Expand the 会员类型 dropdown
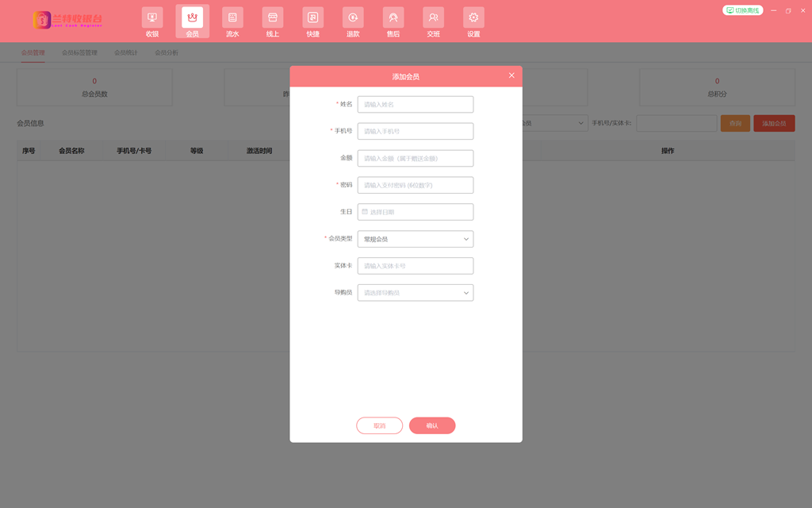The image size is (812, 508). coord(416,239)
